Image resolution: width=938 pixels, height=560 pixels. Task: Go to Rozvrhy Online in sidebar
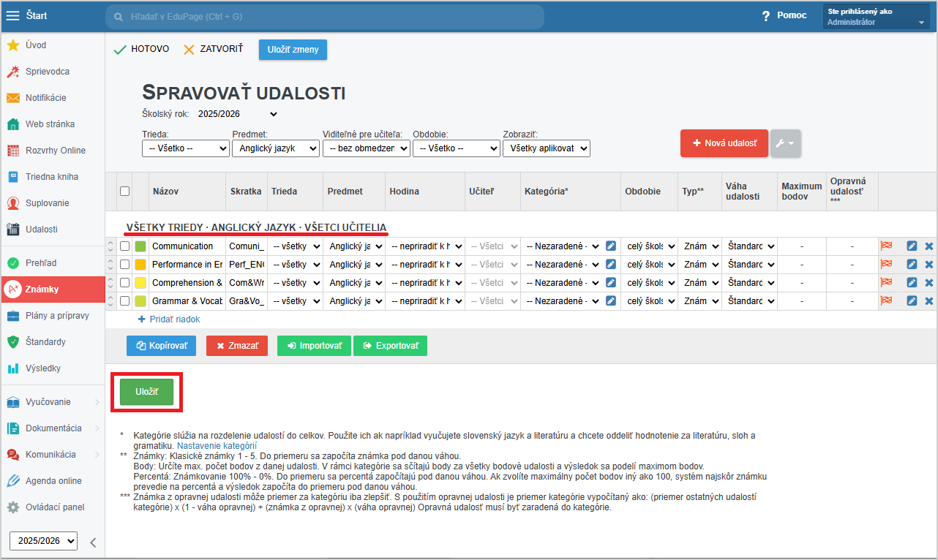click(x=55, y=151)
